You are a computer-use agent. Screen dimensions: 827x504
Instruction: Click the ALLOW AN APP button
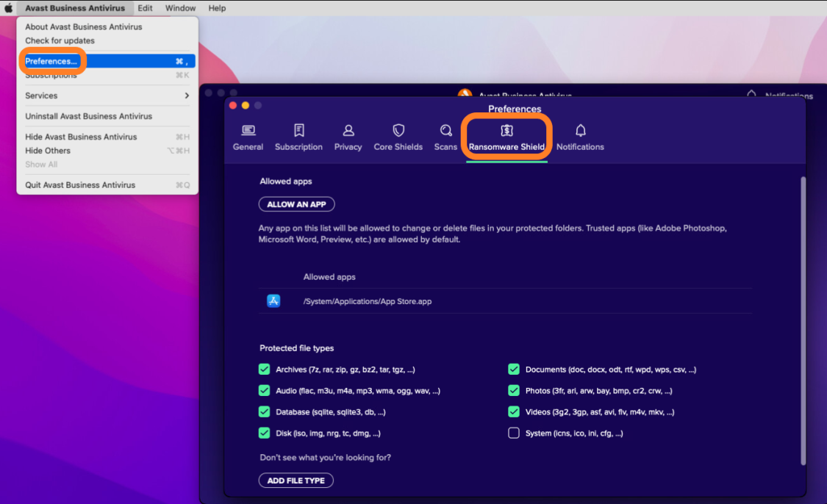296,204
